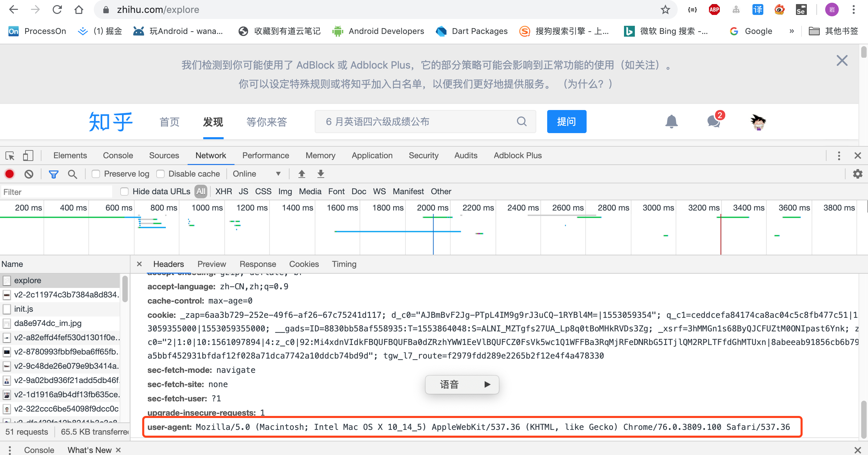Clear the network log
The height and width of the screenshot is (455, 868).
coord(29,174)
